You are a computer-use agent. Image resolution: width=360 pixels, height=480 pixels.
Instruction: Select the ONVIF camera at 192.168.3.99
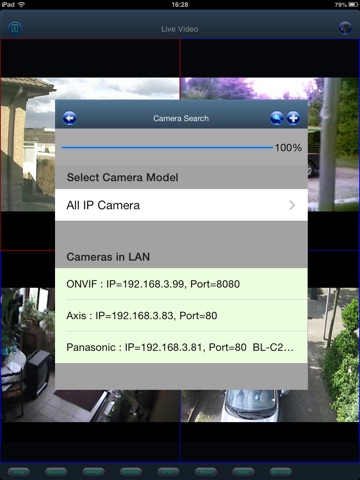pyautogui.click(x=181, y=284)
